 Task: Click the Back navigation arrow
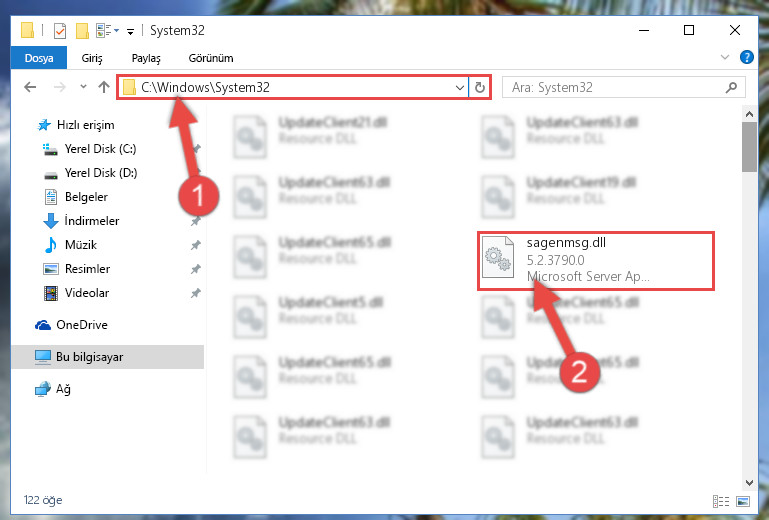tap(30, 87)
